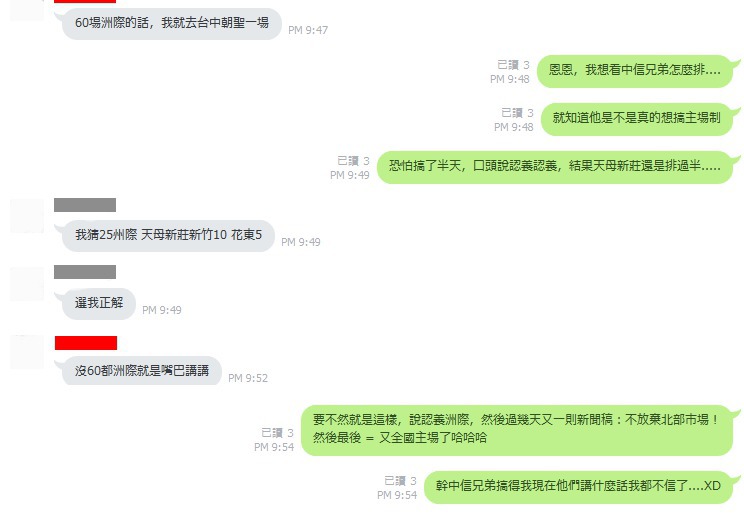The height and width of the screenshot is (513, 744).
Task: Click 已讀 3 beside the 恩恩 message
Action: [513, 65]
